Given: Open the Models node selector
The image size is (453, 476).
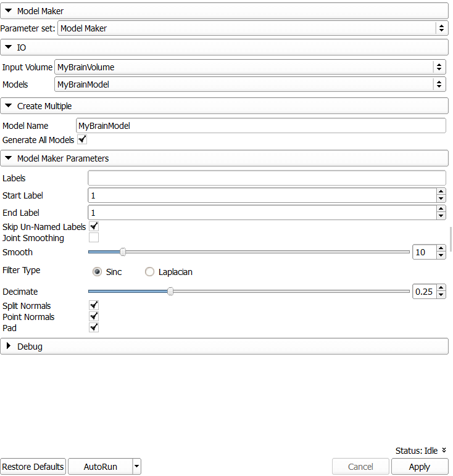Looking at the screenshot, I should coord(250,84).
